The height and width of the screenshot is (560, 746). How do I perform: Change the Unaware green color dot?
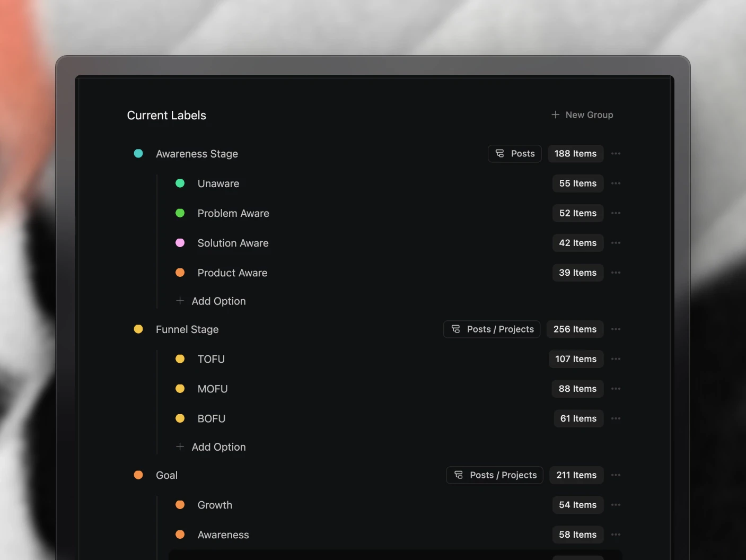(x=180, y=183)
